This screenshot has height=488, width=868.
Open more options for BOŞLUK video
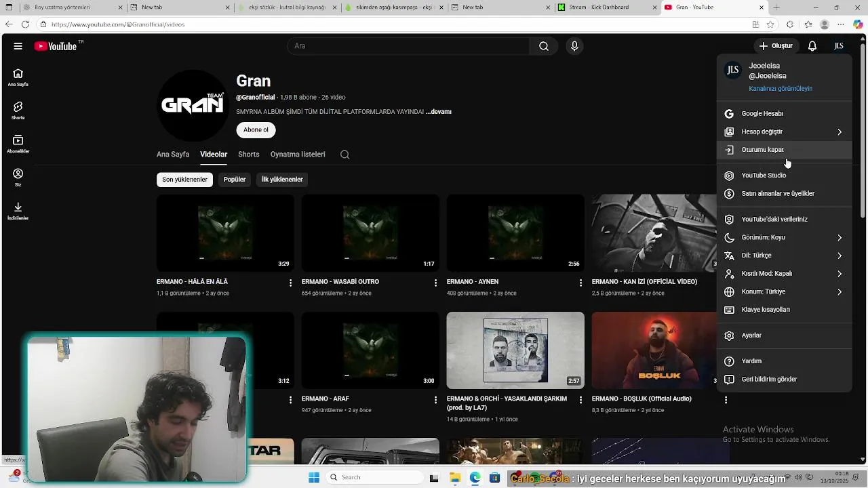[726, 400]
